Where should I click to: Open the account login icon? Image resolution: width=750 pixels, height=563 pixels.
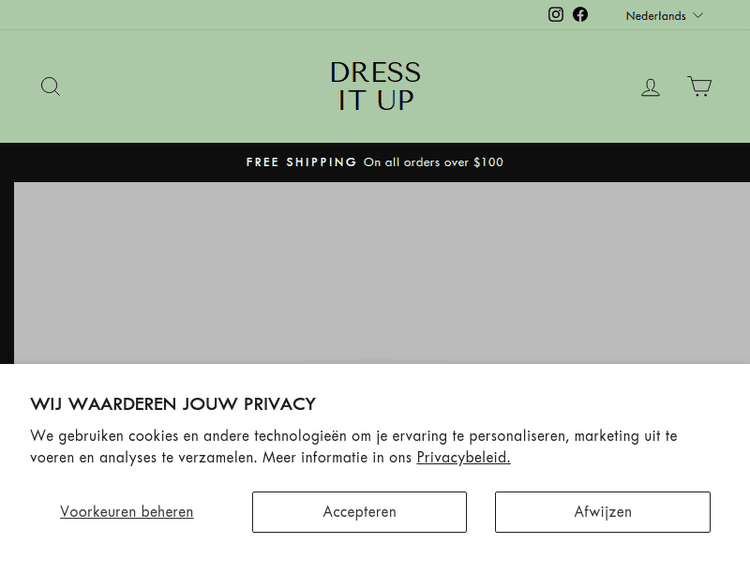click(650, 87)
